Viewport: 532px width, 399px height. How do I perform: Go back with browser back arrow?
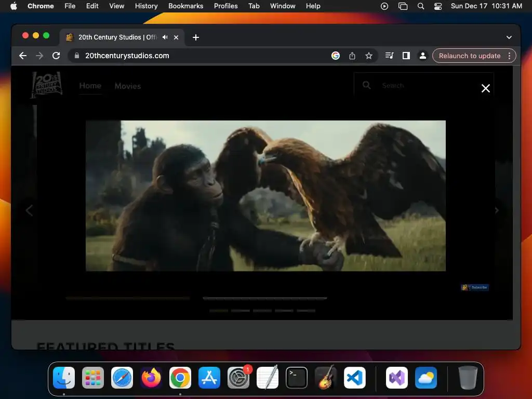23,56
